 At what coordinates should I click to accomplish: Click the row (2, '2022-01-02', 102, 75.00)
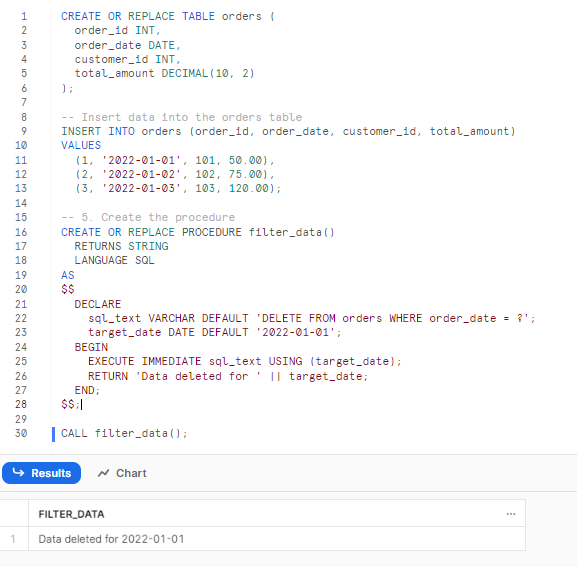174,174
